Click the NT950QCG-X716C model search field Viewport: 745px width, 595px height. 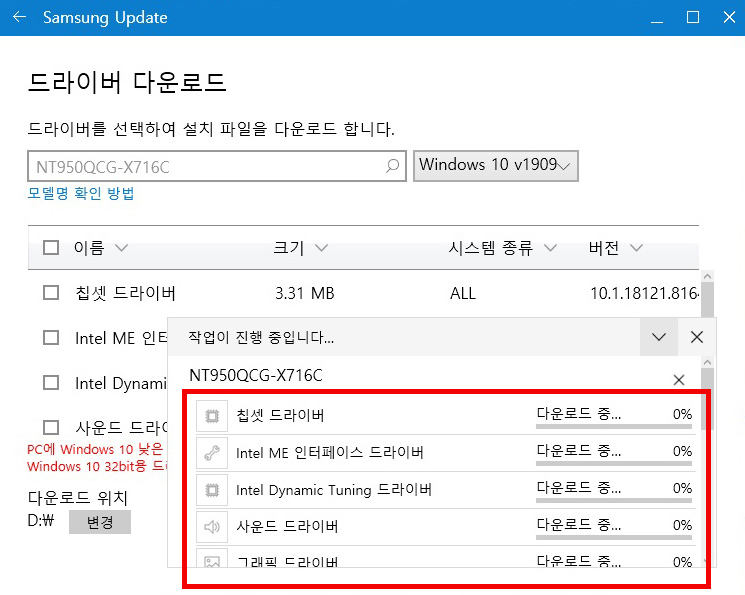click(x=217, y=166)
